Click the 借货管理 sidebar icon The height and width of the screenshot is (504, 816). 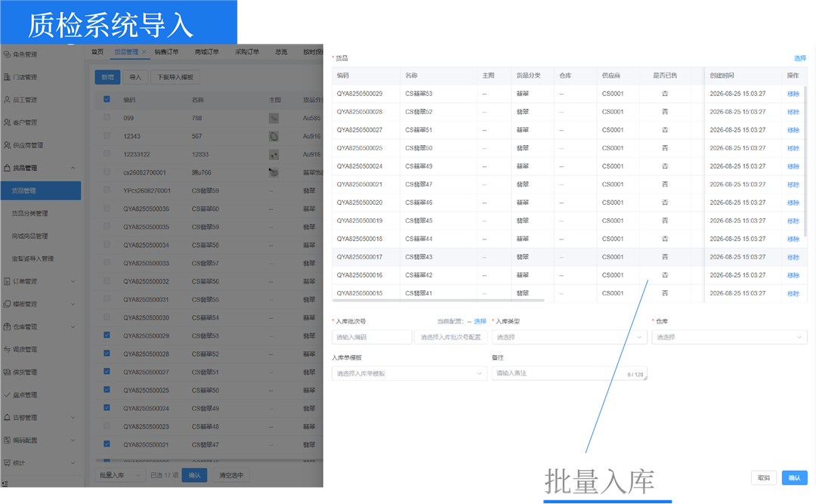click(x=7, y=373)
